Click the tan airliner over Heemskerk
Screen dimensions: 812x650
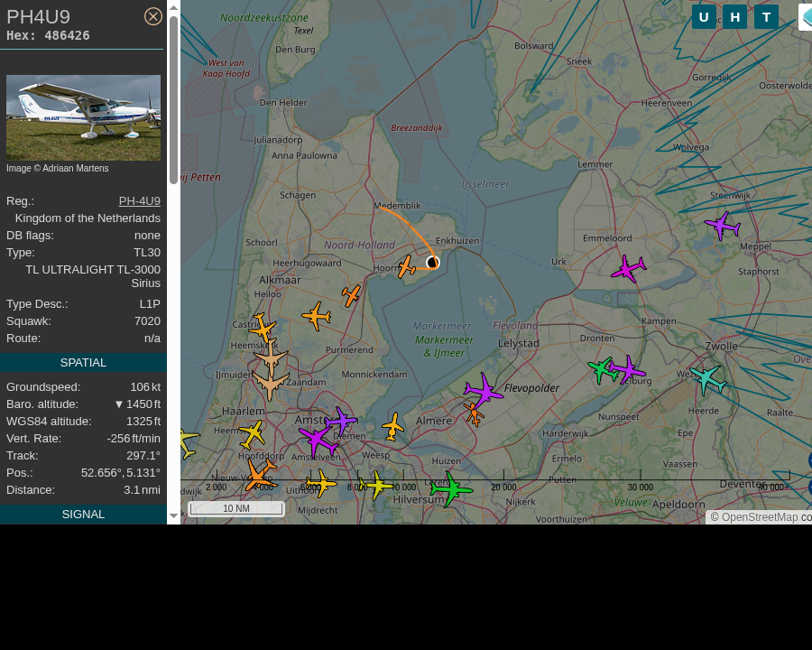click(271, 357)
